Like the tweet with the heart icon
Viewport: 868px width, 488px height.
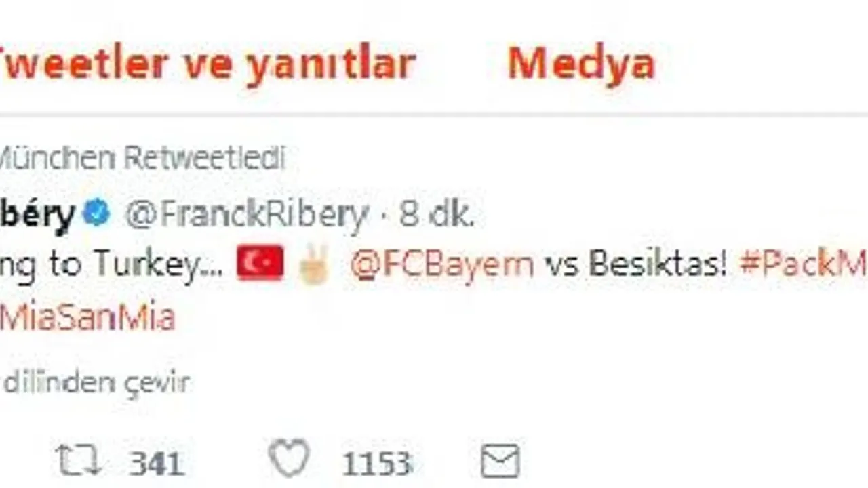tap(289, 459)
